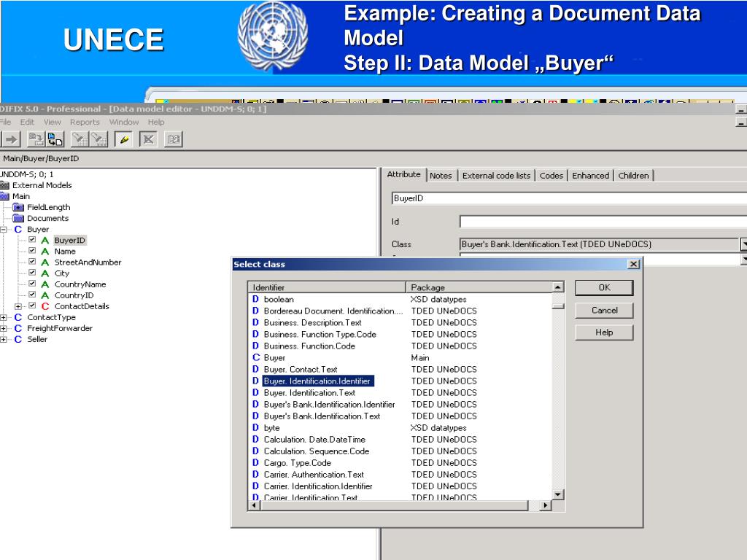This screenshot has width=747, height=560.
Task: Open the Class dropdown arrow
Action: [743, 244]
